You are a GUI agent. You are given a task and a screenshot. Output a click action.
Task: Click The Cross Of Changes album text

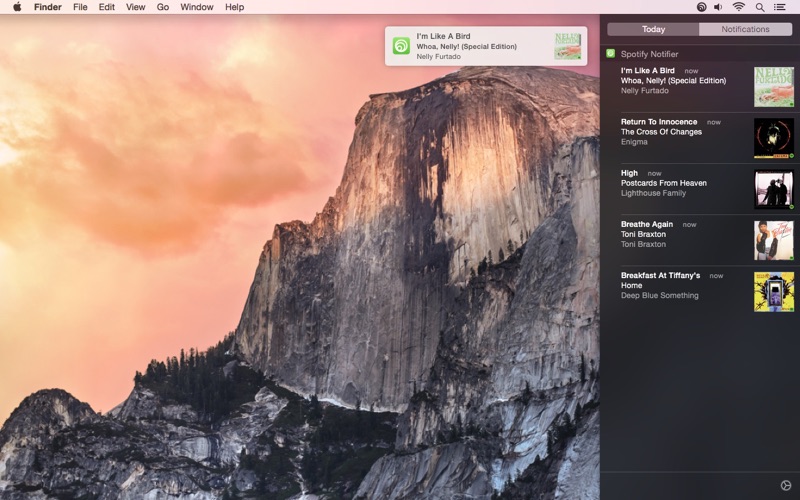click(x=661, y=132)
